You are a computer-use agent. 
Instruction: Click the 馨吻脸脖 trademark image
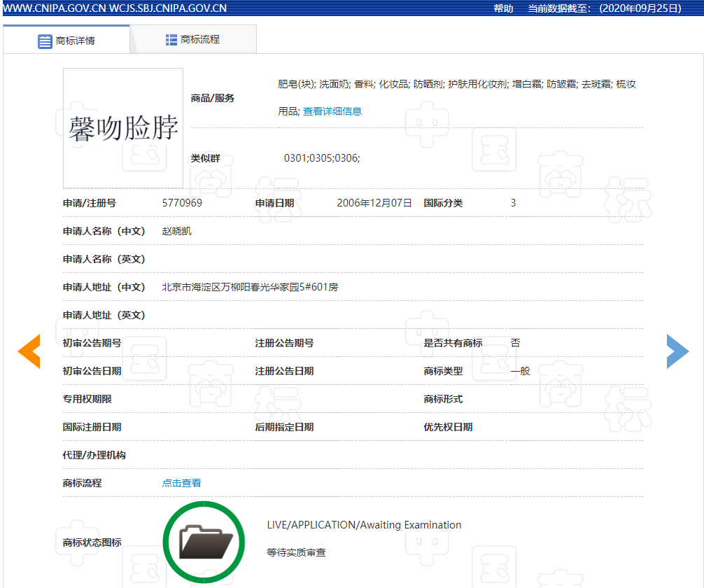[x=123, y=128]
